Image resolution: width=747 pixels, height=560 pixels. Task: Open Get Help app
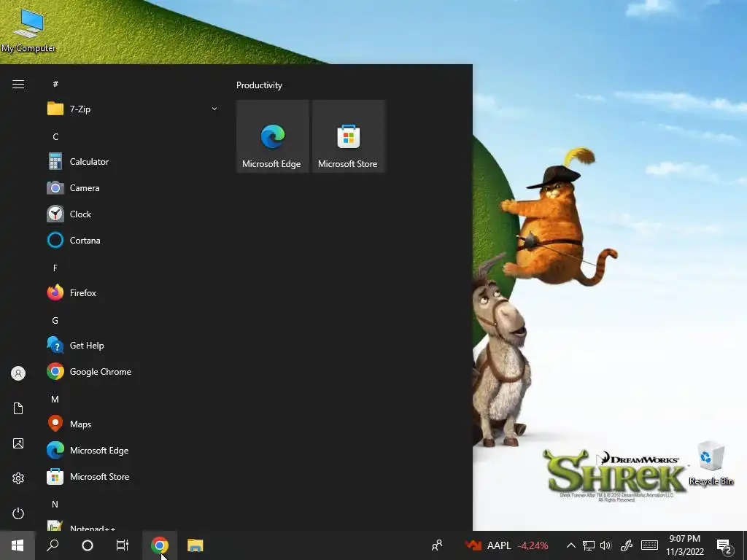pos(131,345)
